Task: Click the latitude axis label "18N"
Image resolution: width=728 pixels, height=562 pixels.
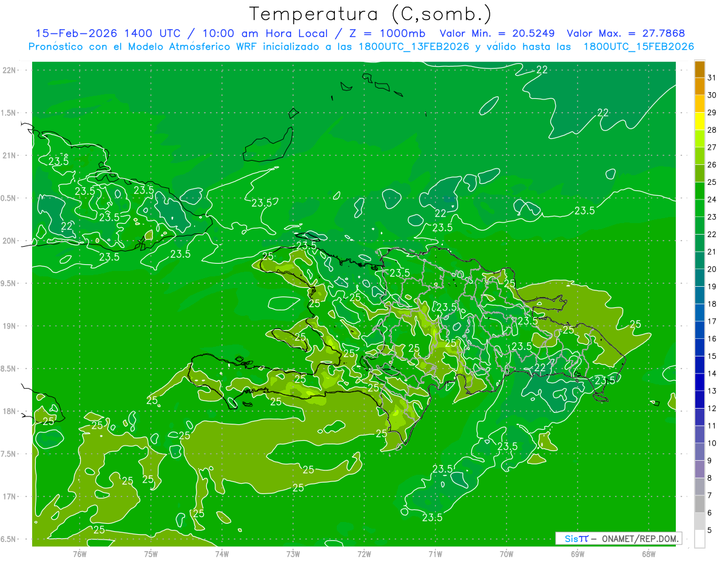Action: pyautogui.click(x=10, y=412)
